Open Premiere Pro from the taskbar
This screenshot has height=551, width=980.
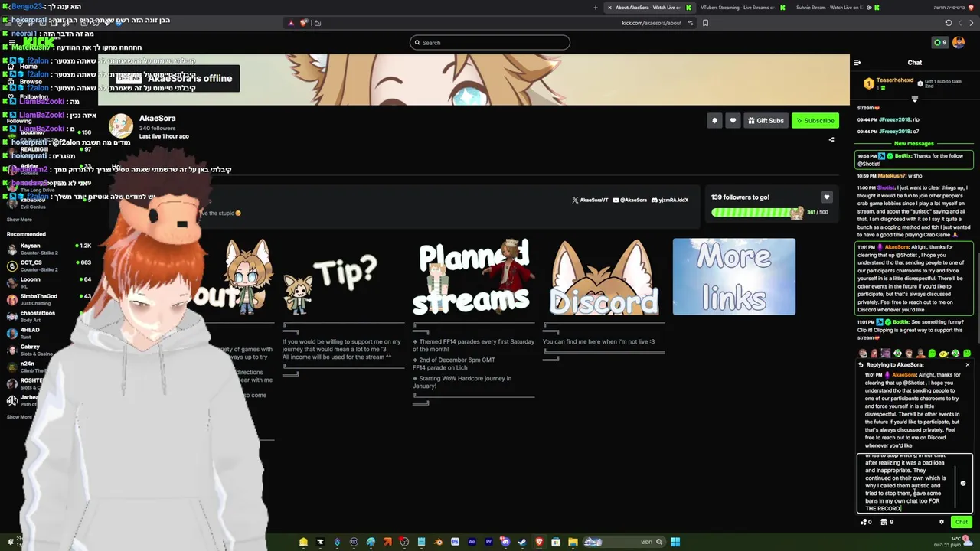pyautogui.click(x=488, y=542)
